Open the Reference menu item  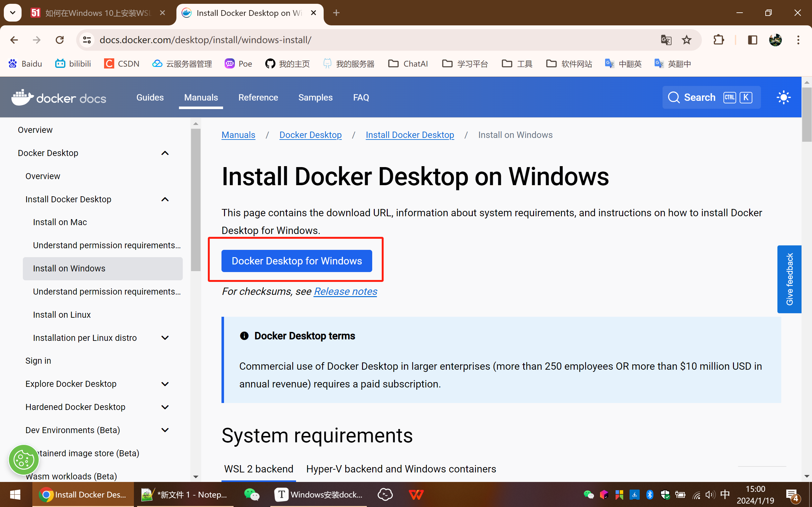click(x=258, y=97)
